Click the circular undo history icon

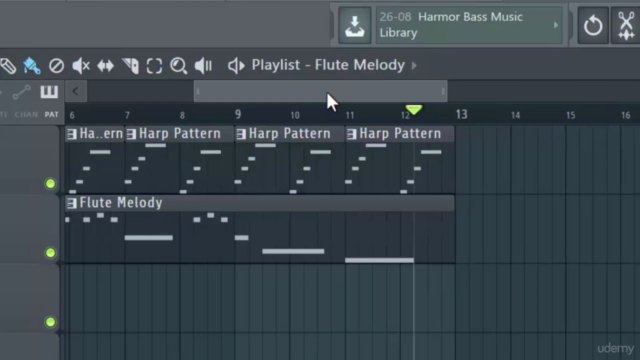coord(593,25)
